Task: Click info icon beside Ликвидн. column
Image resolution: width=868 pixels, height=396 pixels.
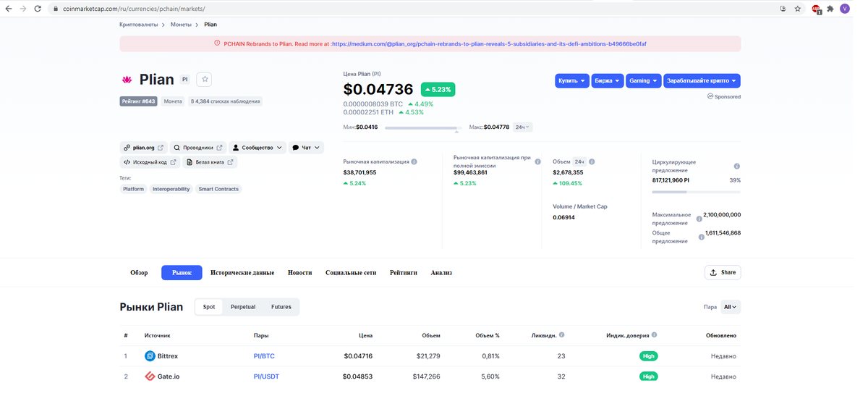Action: click(x=562, y=335)
